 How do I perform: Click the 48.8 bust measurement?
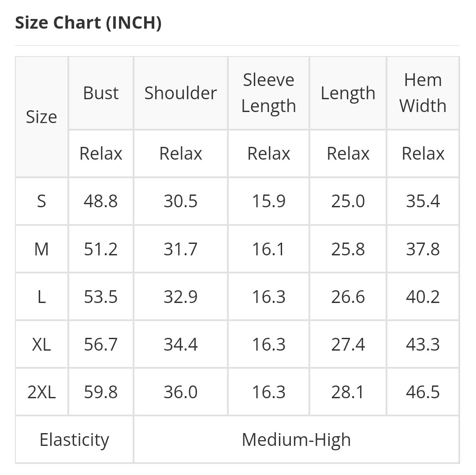coord(101,201)
